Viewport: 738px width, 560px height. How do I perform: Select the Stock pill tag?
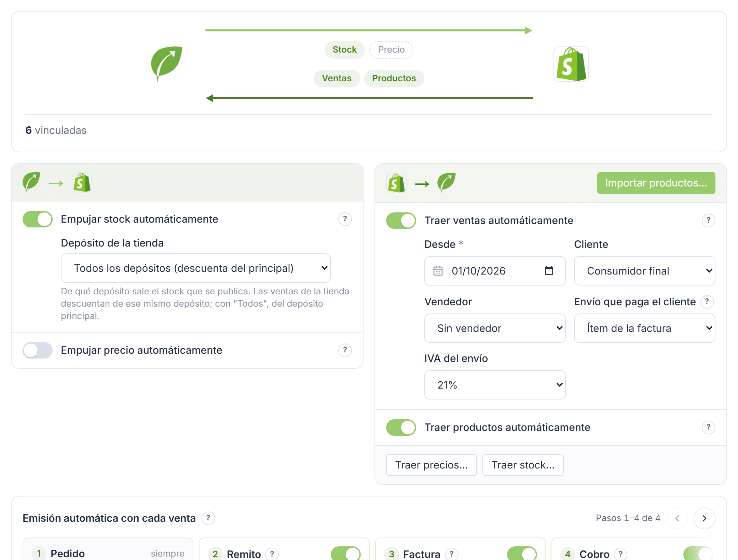(x=344, y=50)
